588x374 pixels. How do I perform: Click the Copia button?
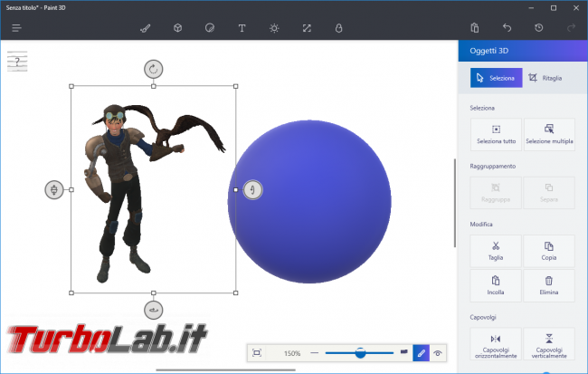click(549, 251)
